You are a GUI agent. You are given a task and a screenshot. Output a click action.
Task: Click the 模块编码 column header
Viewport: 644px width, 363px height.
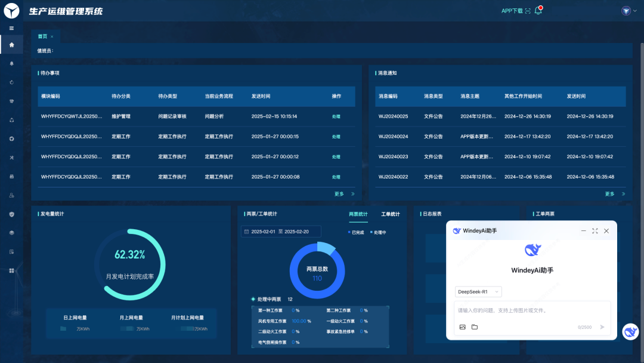click(x=51, y=96)
